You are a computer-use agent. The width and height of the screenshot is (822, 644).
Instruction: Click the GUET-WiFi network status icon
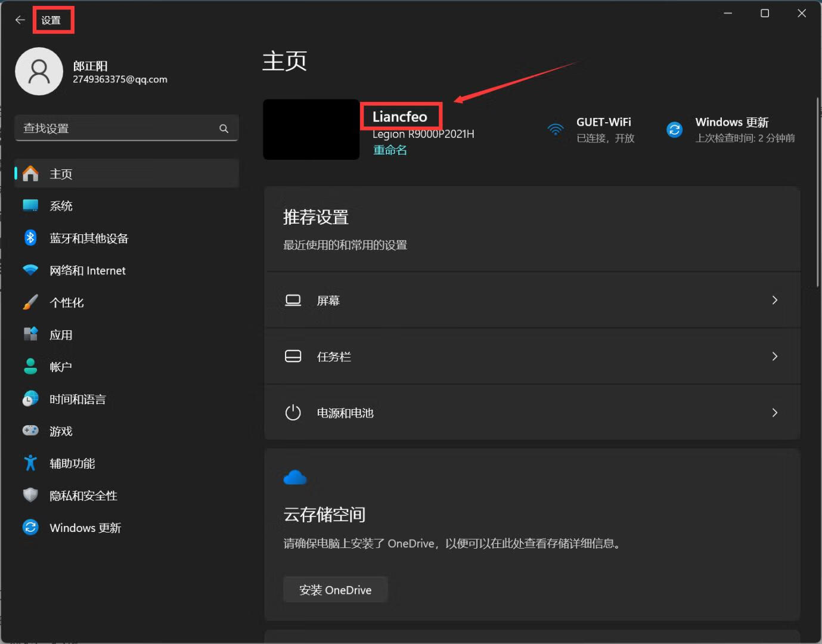tap(555, 129)
